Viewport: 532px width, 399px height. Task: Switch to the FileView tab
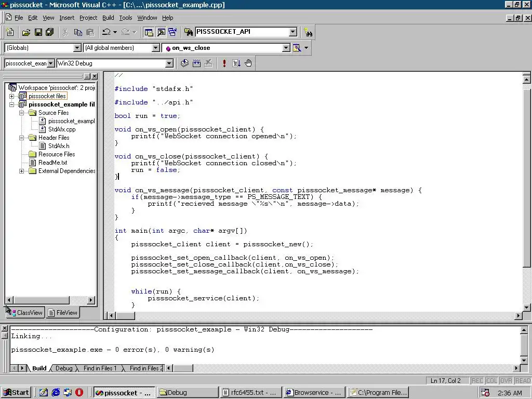[63, 312]
